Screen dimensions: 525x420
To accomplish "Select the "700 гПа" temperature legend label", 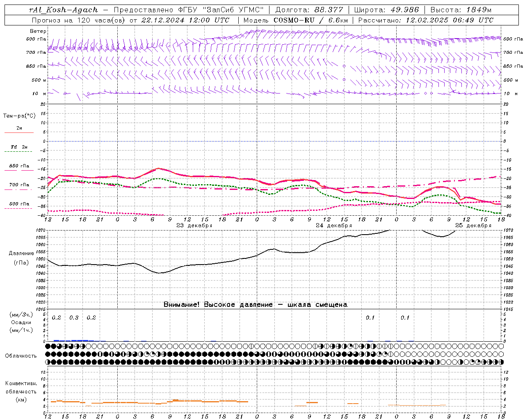I will [x=19, y=185].
